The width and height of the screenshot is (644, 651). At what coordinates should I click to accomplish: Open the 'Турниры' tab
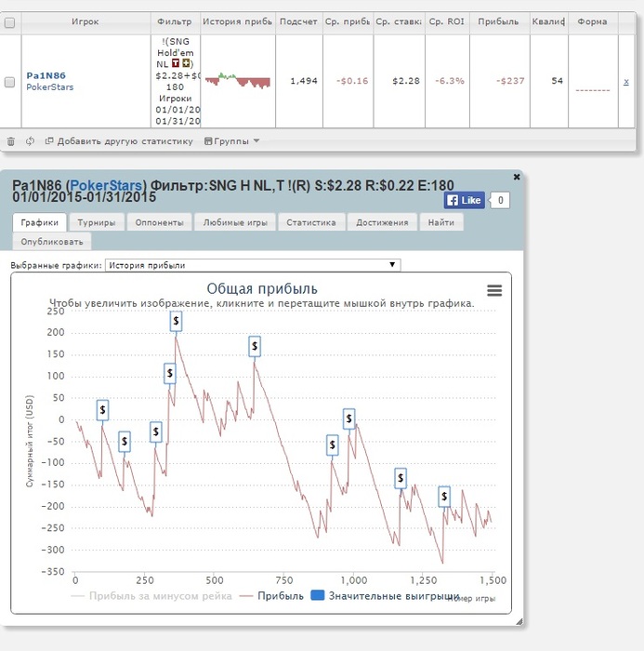tap(97, 222)
